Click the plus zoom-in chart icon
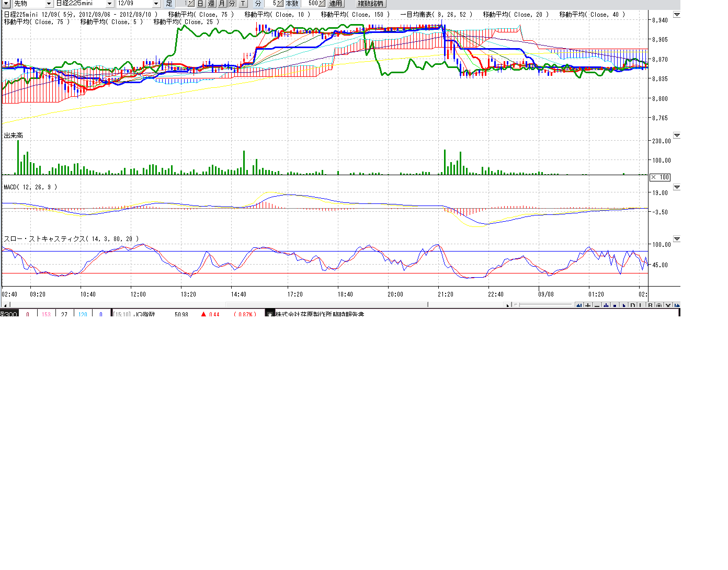This screenshot has height=570, width=728. click(x=588, y=306)
